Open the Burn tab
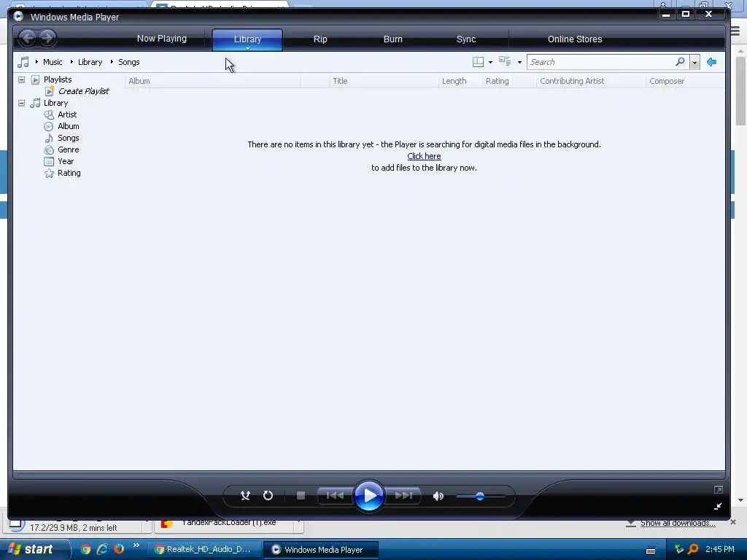747x560 pixels. point(393,39)
